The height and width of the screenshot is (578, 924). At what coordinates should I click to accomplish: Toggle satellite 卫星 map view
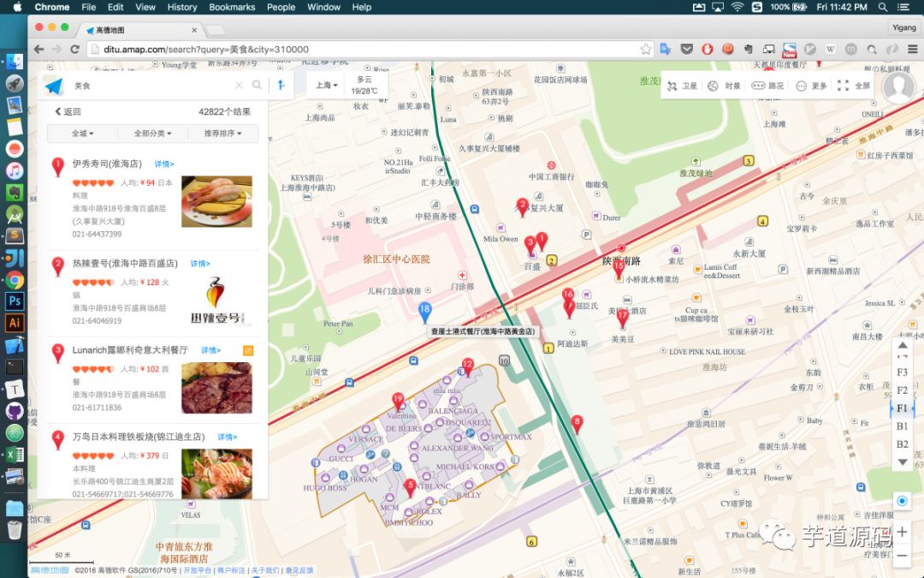click(x=683, y=86)
